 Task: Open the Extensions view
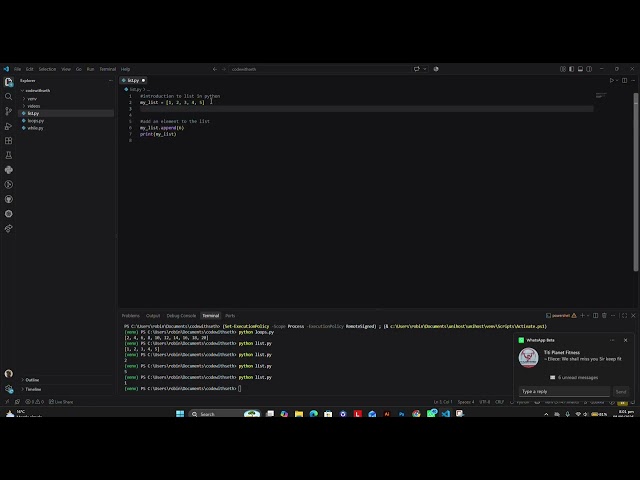(9, 141)
